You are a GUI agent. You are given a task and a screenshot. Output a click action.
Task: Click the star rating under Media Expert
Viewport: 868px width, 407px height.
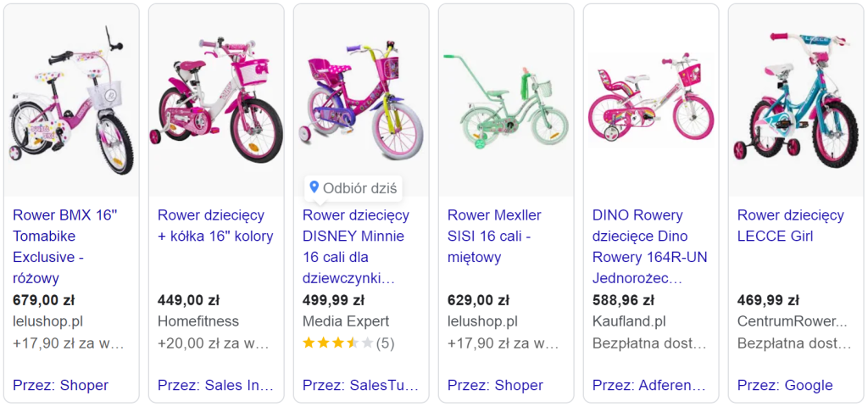pyautogui.click(x=337, y=343)
